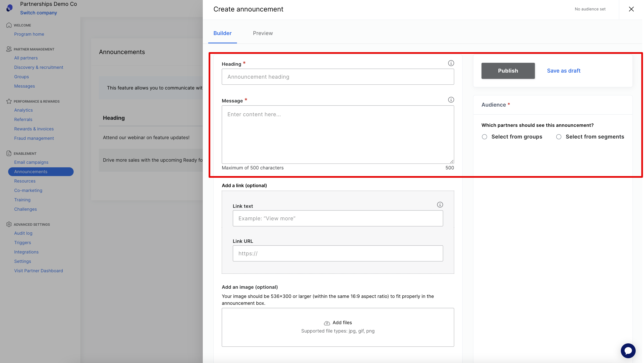Go to Discovery & recruitment
644x363 pixels.
click(39, 67)
